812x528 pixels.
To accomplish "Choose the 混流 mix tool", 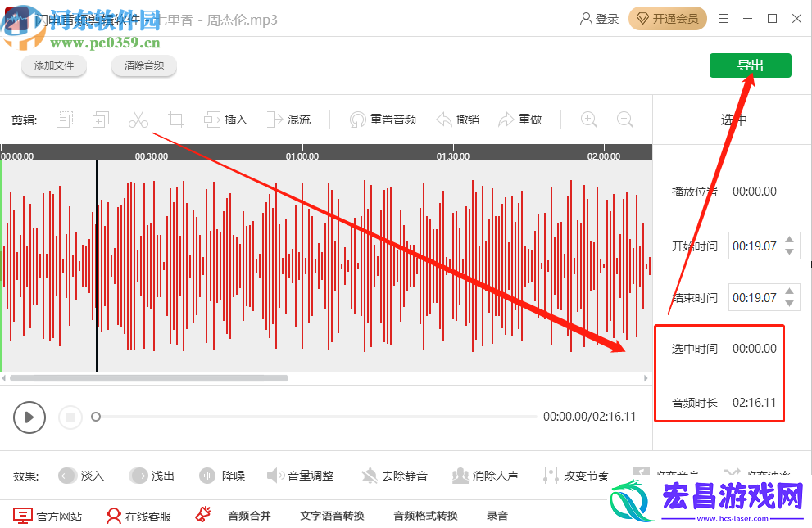I will (x=289, y=120).
